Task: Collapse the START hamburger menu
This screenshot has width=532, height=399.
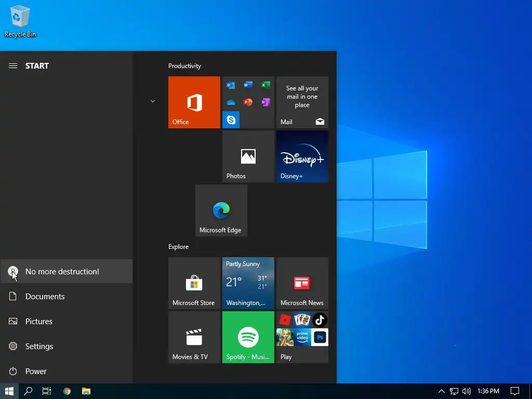Action: click(x=13, y=66)
